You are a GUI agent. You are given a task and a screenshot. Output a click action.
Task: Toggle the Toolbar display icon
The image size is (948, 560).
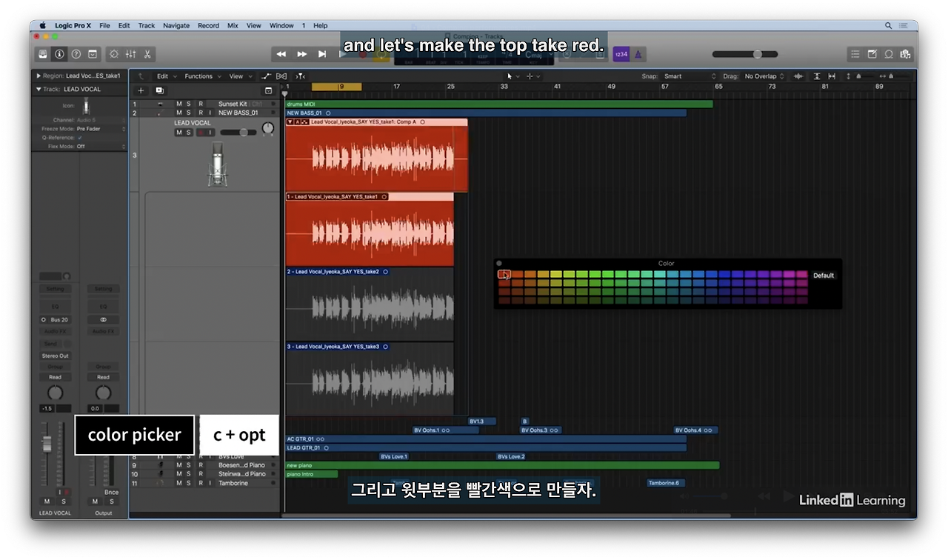(93, 54)
